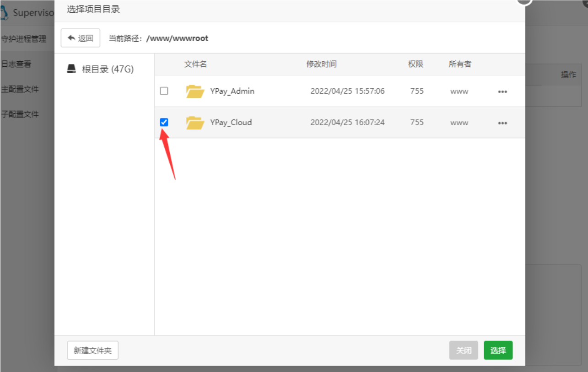Screen dimensions: 588x372
Task: Open 守护进程管理 in background sidebar
Action: tap(23, 39)
